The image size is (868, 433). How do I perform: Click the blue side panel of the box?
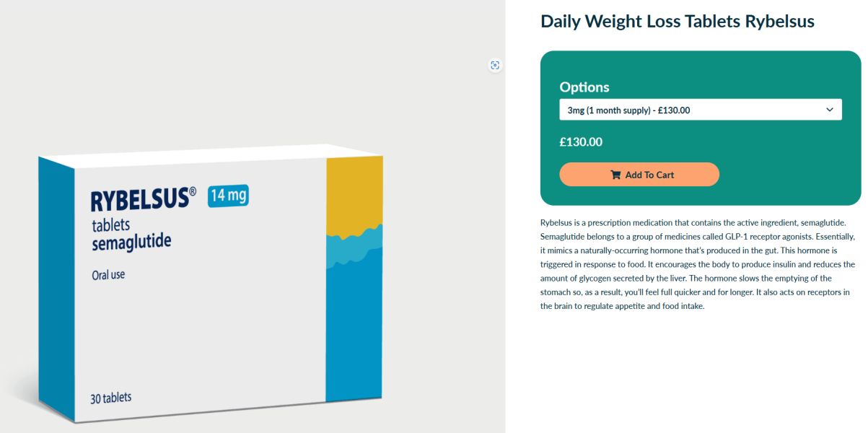[56, 289]
